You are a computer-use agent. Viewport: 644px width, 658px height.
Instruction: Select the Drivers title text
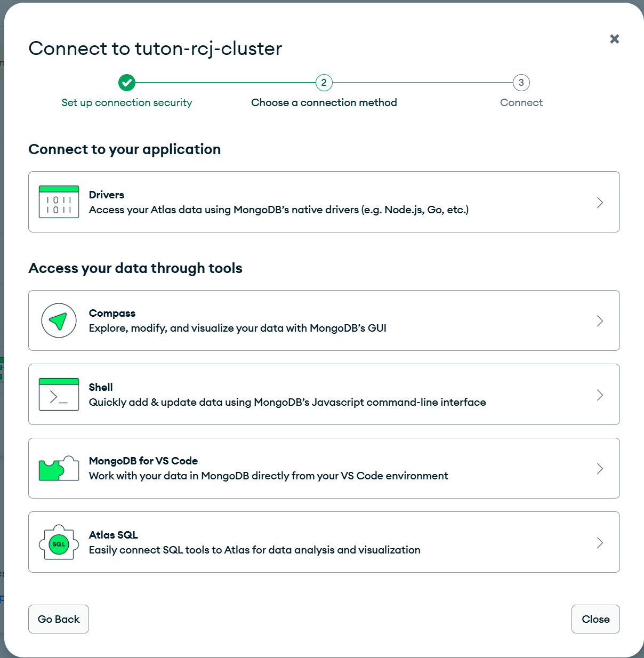tap(107, 195)
